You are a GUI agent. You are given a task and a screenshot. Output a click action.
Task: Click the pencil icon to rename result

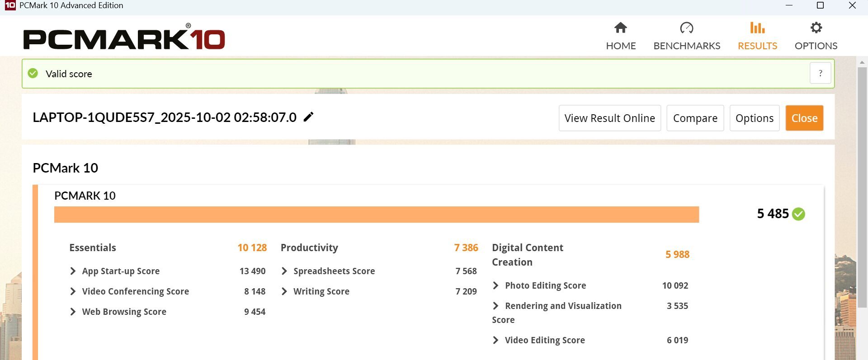click(308, 117)
